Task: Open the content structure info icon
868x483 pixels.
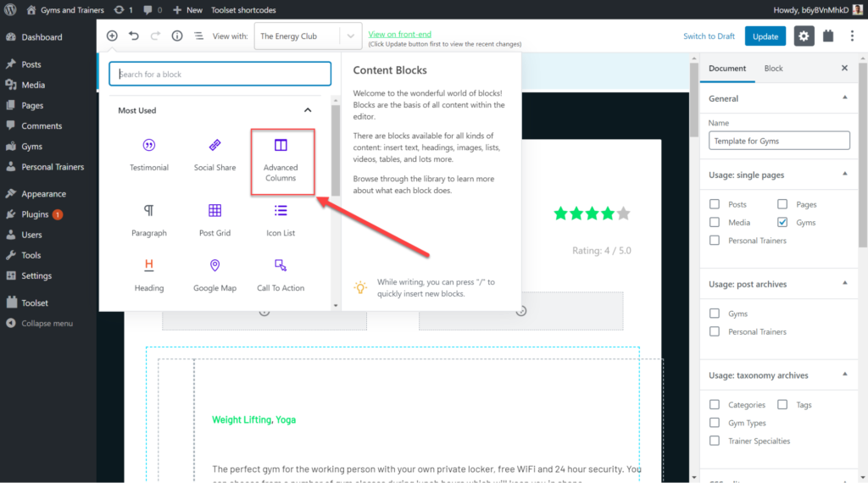Action: 176,36
